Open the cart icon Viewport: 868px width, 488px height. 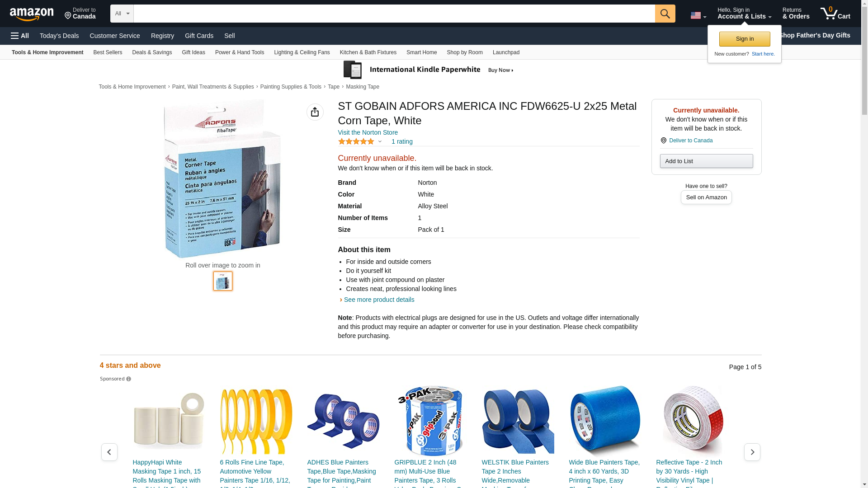pyautogui.click(x=835, y=14)
